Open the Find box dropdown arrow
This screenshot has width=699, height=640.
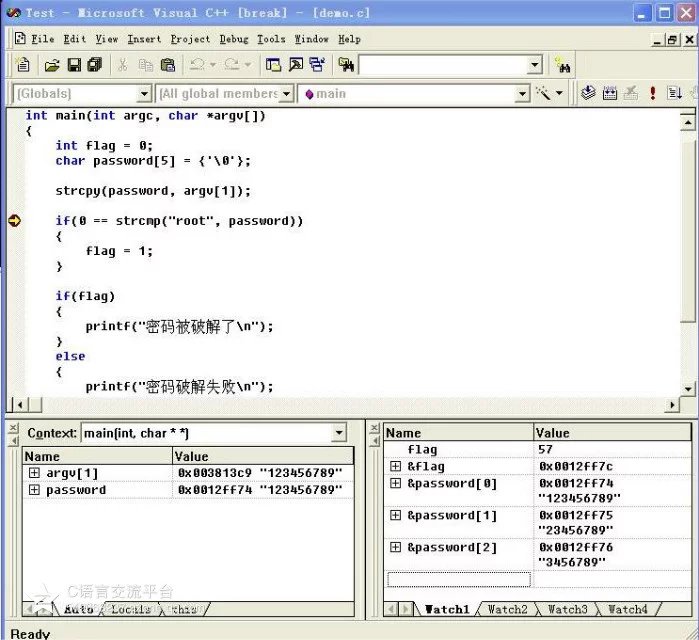coord(535,66)
